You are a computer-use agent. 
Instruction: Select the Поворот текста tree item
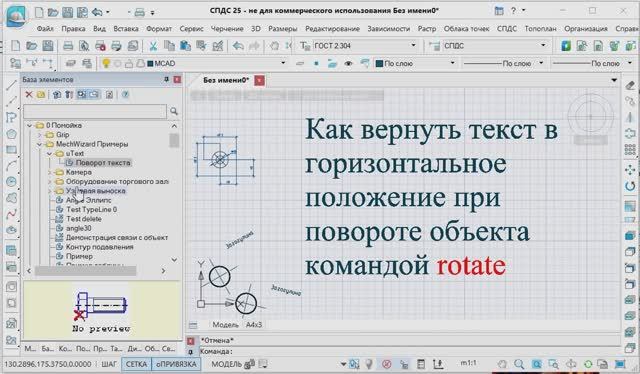(103, 163)
